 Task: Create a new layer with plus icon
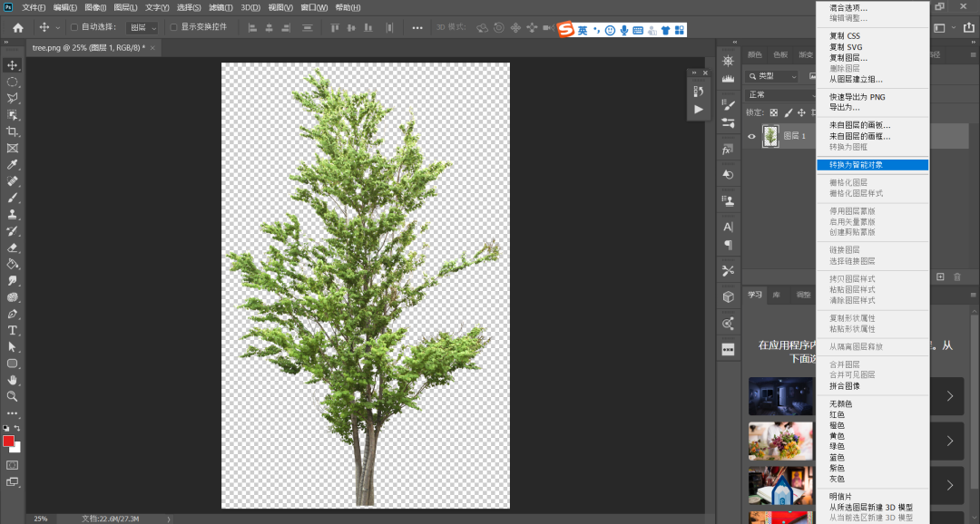pos(940,277)
